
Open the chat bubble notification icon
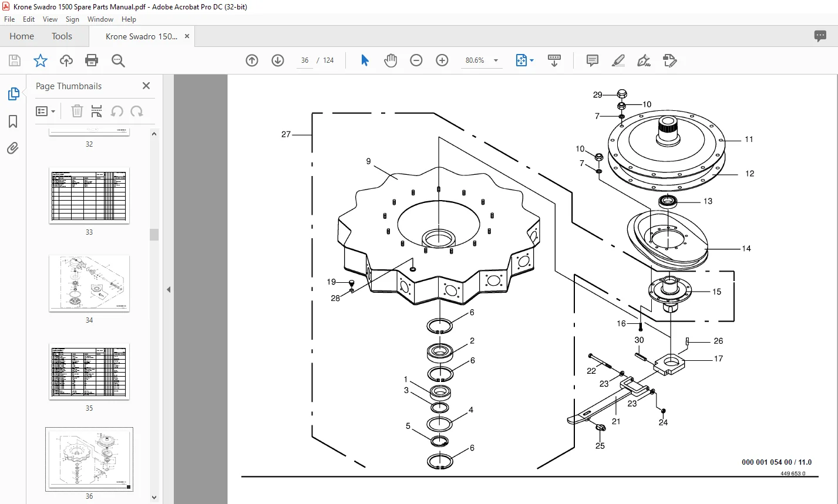pyautogui.click(x=820, y=36)
